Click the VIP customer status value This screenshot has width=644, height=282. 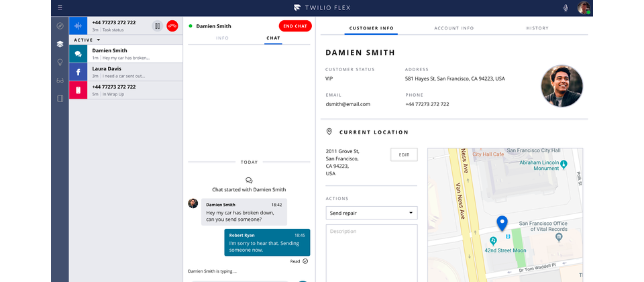[329, 79]
